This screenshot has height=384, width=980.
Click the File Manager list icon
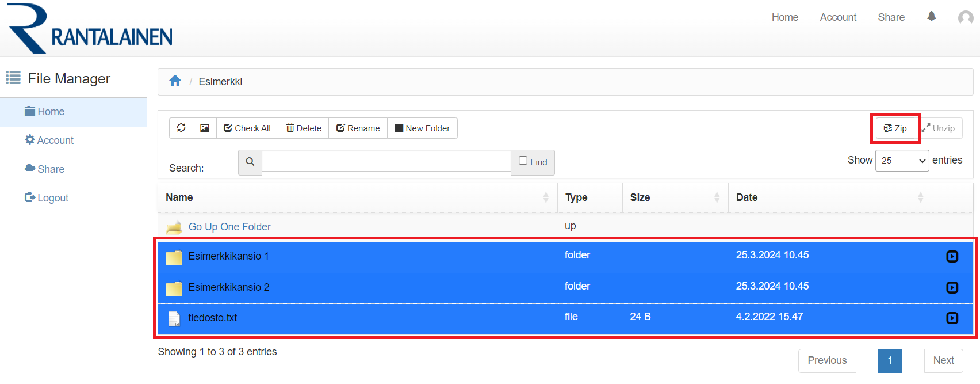tap(13, 78)
